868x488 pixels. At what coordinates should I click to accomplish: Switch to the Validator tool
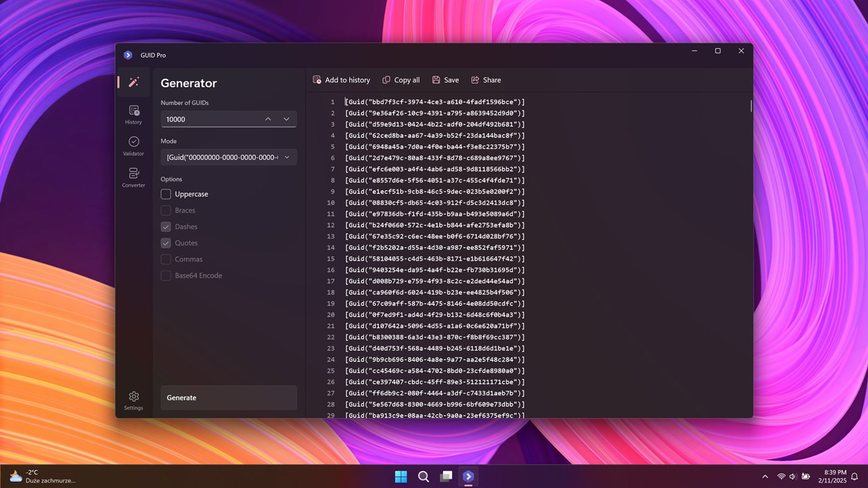click(x=133, y=145)
